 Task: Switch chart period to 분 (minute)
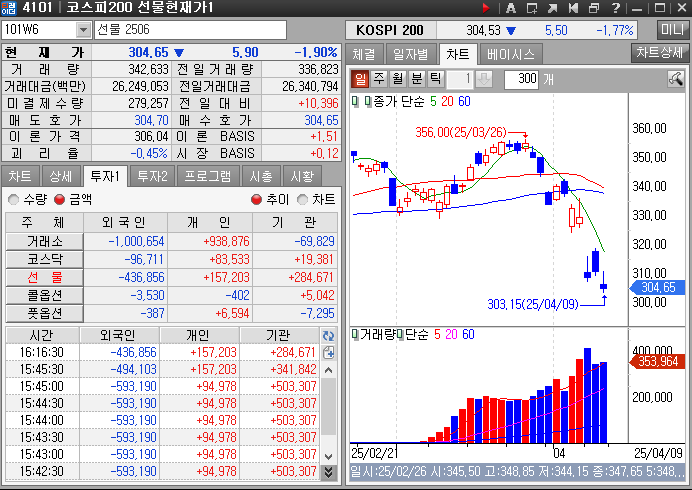[x=417, y=79]
